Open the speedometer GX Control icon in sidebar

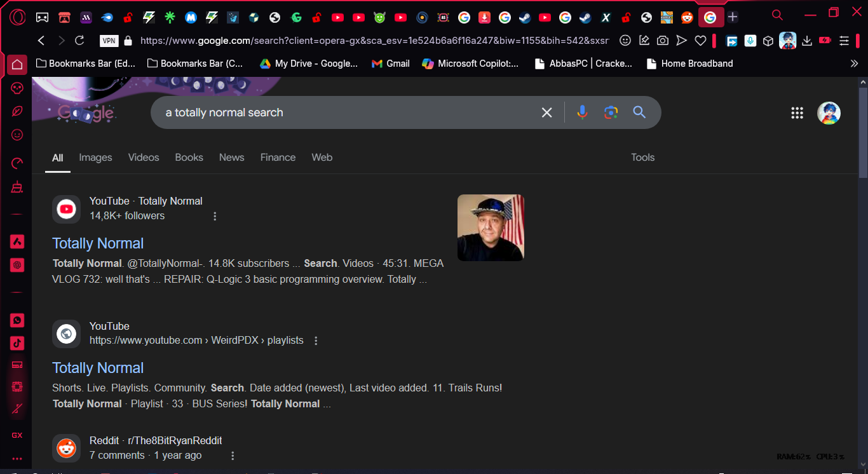[17, 163]
